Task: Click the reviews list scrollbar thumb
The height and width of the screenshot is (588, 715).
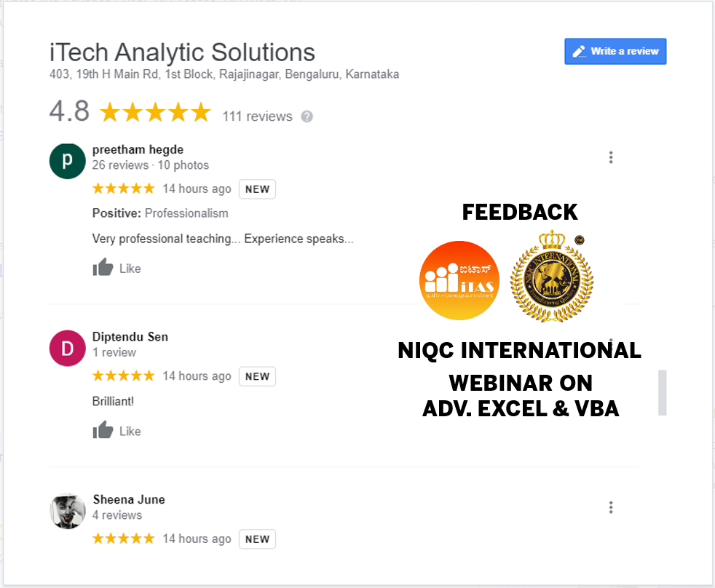Action: point(662,393)
